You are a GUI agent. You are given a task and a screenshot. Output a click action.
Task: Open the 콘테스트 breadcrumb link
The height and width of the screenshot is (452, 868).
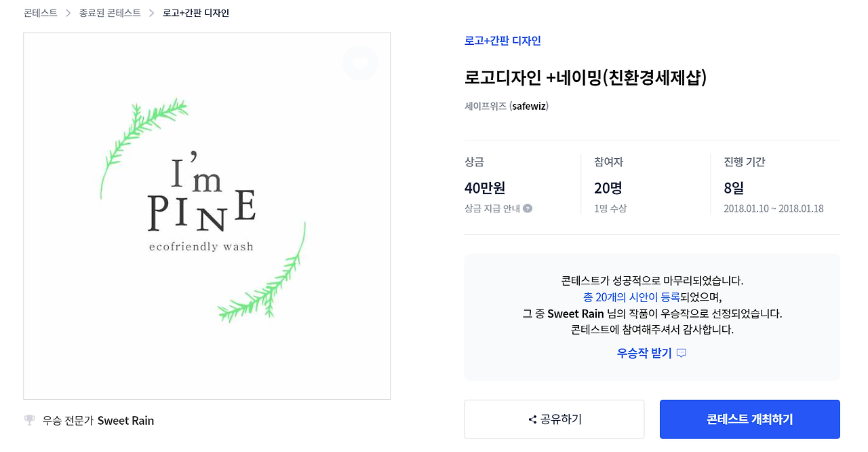tap(40, 13)
